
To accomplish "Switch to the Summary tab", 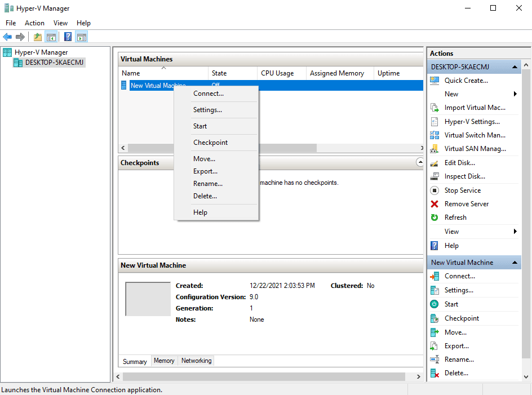I will 135,361.
